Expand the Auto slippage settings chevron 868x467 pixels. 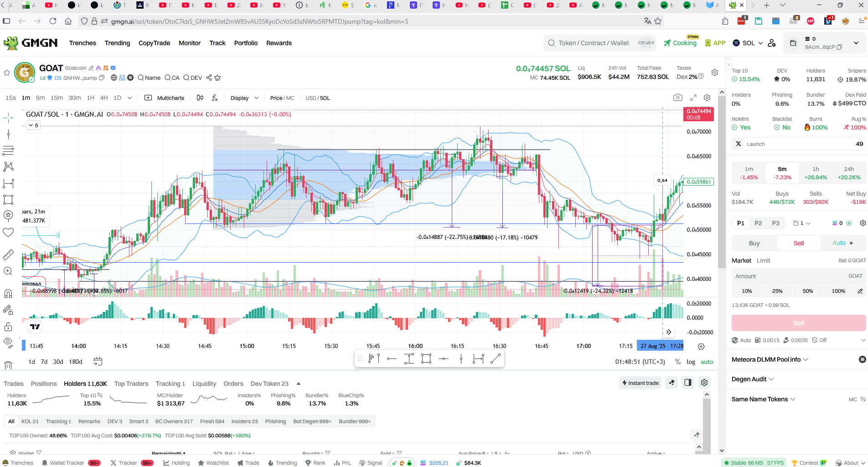(x=863, y=340)
